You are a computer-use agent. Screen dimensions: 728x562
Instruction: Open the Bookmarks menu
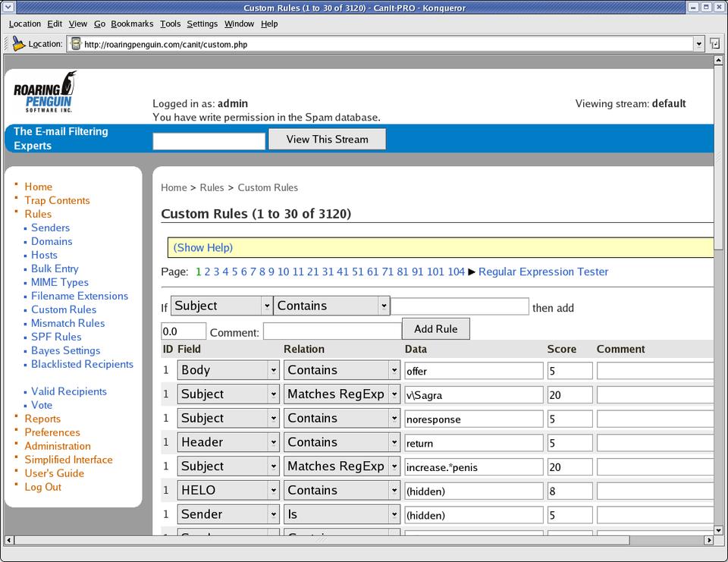(x=132, y=24)
